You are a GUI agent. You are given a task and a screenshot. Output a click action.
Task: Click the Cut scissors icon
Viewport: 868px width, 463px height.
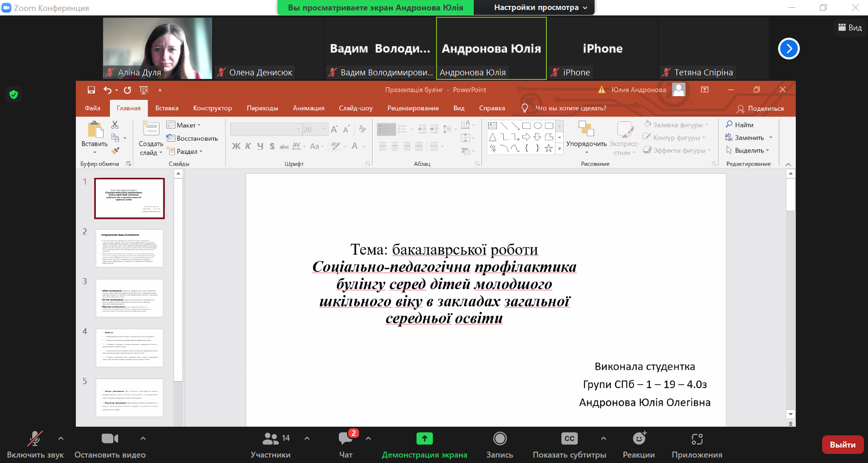[x=115, y=125]
